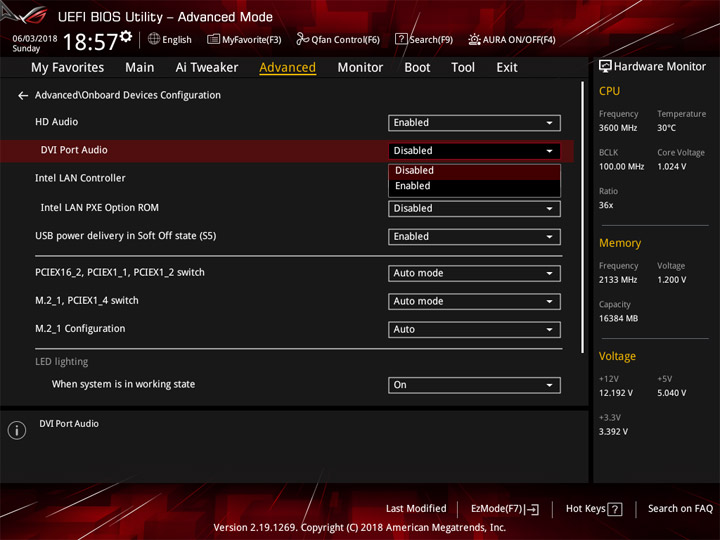Click the EzMode exit arrow icon
This screenshot has width=720, height=540.
point(533,509)
